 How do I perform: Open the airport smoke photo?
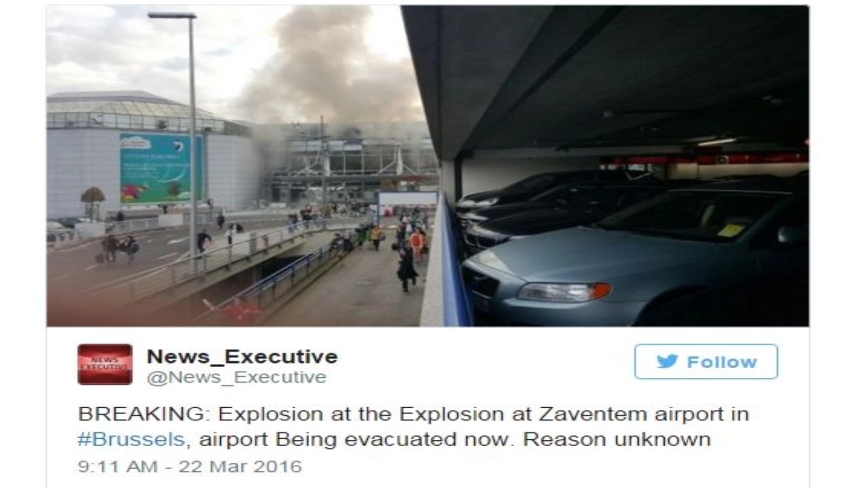coord(427,166)
